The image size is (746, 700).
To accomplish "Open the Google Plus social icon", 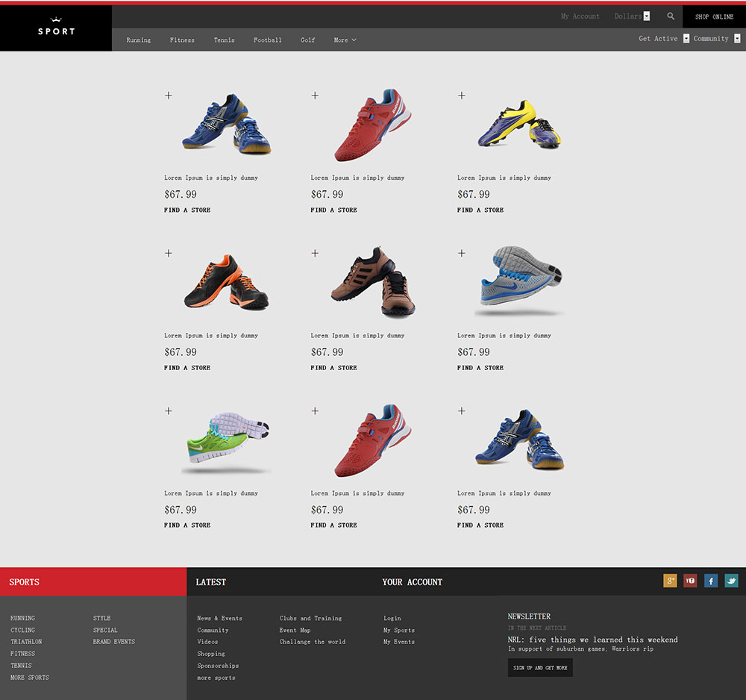I will 670,581.
